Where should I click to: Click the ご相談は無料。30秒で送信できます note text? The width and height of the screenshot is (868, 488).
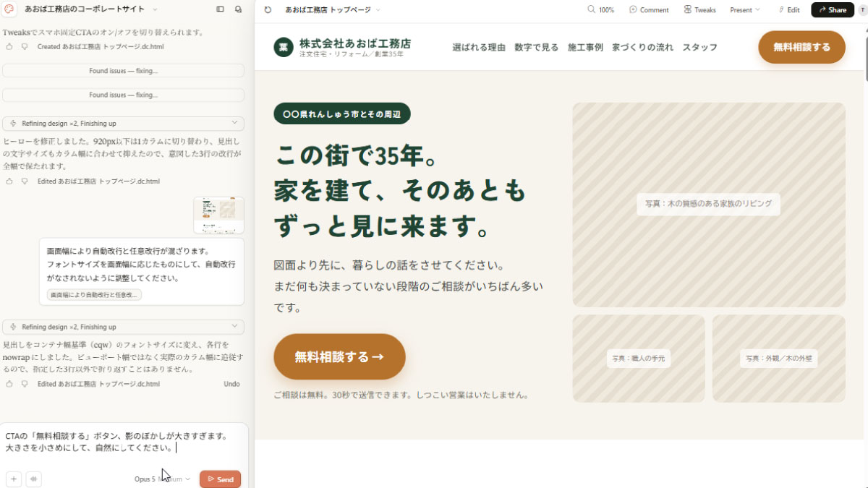pyautogui.click(x=401, y=395)
